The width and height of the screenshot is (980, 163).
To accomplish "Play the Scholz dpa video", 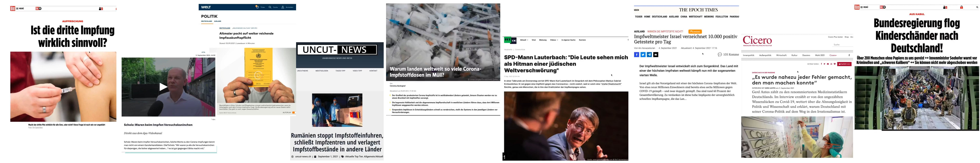I will (163, 87).
